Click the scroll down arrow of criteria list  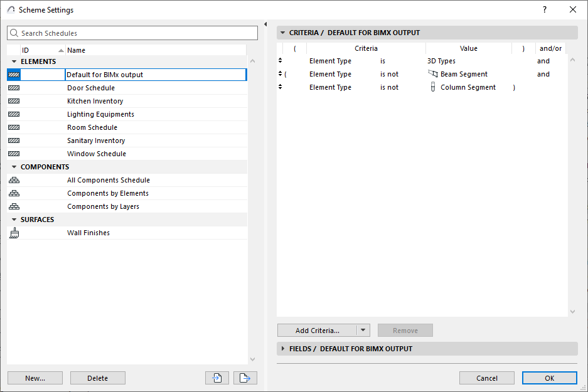coord(572,312)
